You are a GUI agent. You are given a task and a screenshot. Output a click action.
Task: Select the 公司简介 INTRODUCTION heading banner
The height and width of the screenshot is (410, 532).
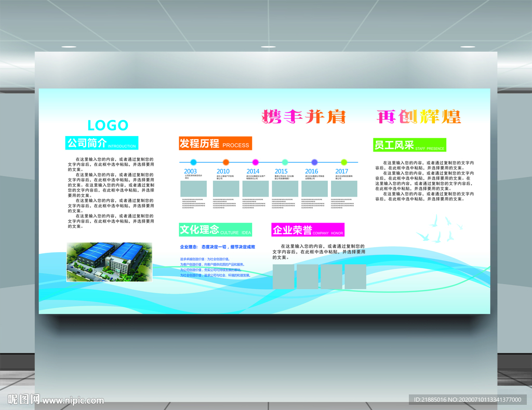102,143
